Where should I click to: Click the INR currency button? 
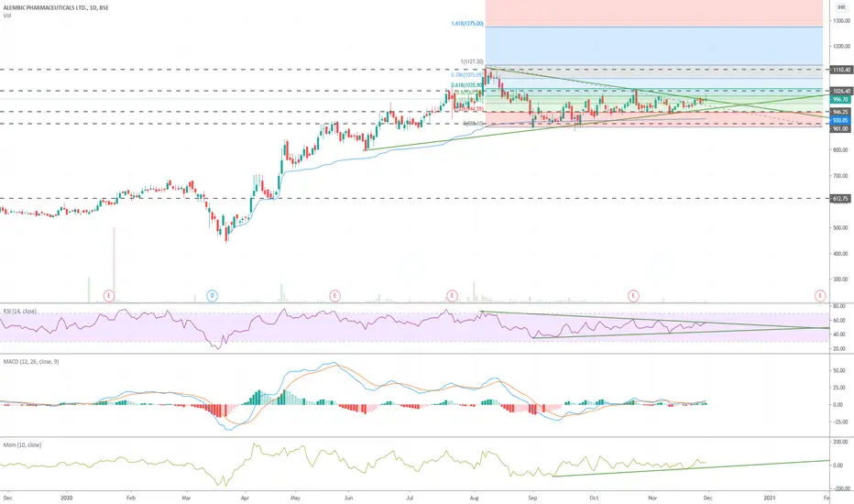point(841,7)
